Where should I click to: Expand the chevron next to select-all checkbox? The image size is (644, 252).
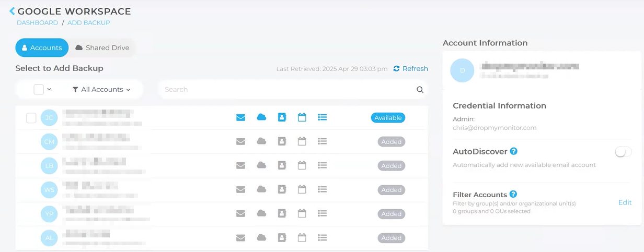50,90
